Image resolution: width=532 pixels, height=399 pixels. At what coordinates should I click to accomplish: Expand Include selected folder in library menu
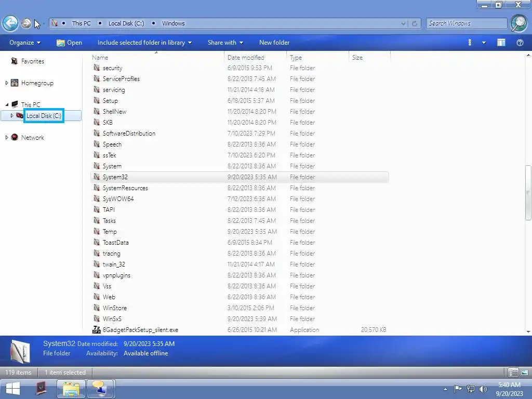(x=144, y=43)
